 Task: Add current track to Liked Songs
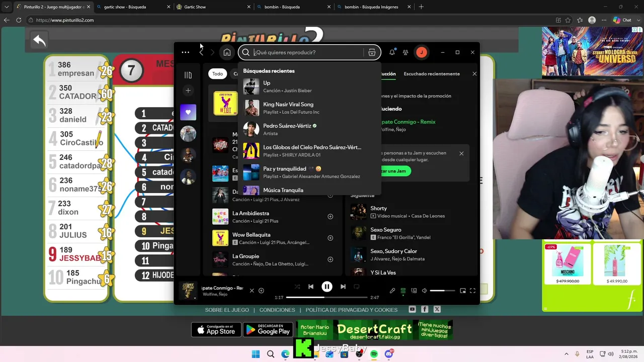(261, 291)
